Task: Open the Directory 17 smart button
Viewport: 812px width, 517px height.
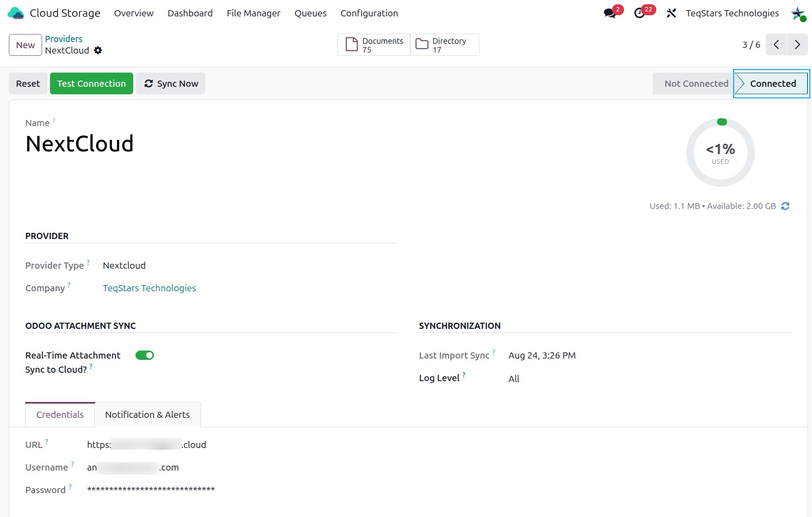Action: click(x=445, y=45)
